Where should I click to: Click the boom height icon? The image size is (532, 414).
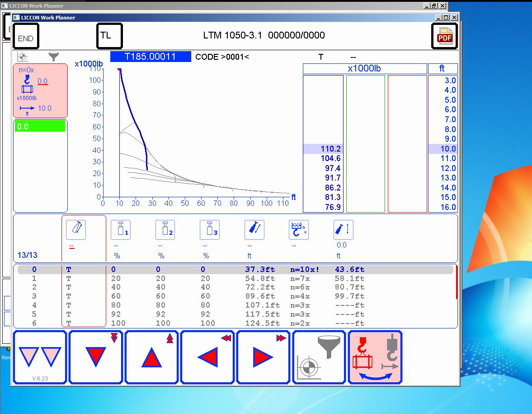(x=343, y=230)
